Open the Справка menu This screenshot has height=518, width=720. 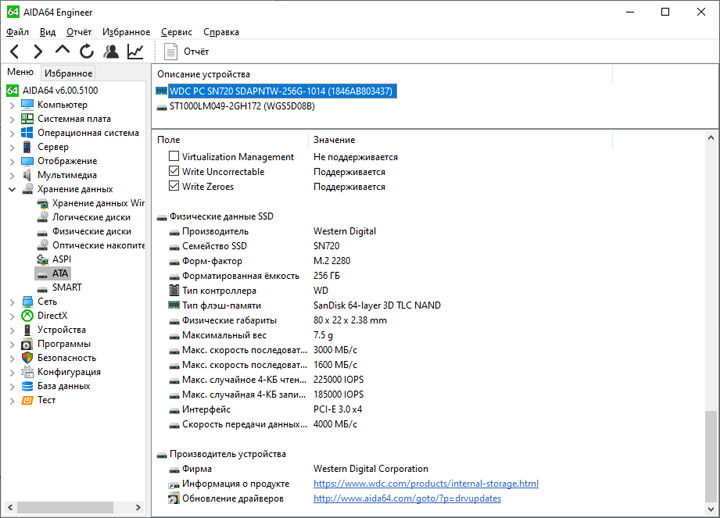point(221,32)
